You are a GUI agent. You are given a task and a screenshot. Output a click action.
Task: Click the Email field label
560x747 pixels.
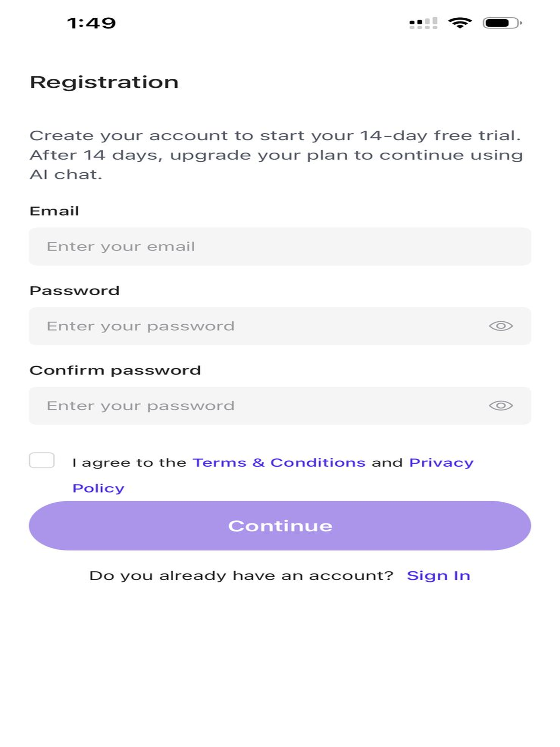click(x=54, y=211)
